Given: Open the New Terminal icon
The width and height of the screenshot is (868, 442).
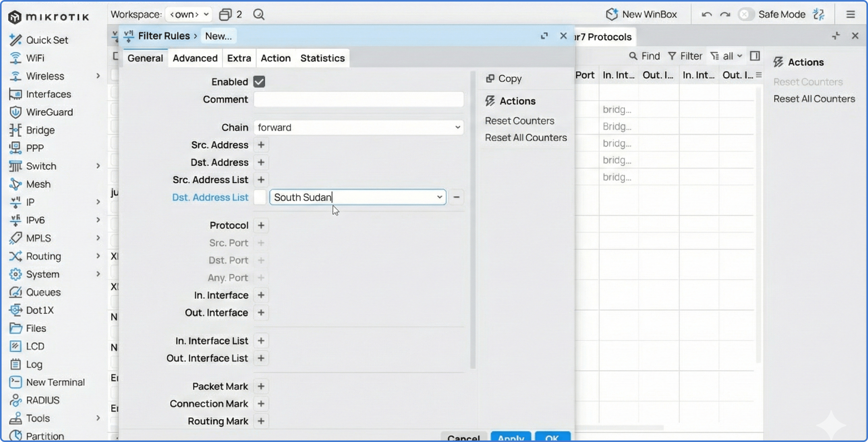Looking at the screenshot, I should 15,382.
